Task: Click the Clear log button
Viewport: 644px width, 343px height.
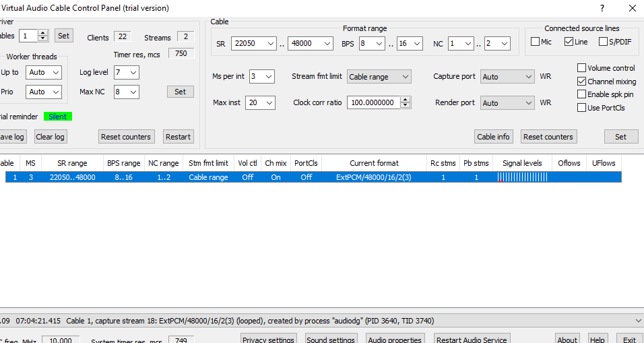Action: point(50,137)
